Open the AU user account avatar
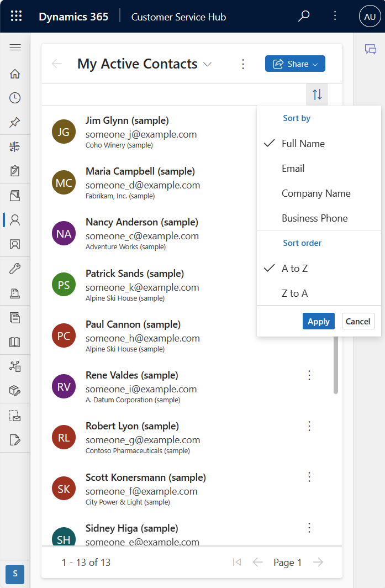 [x=370, y=16]
